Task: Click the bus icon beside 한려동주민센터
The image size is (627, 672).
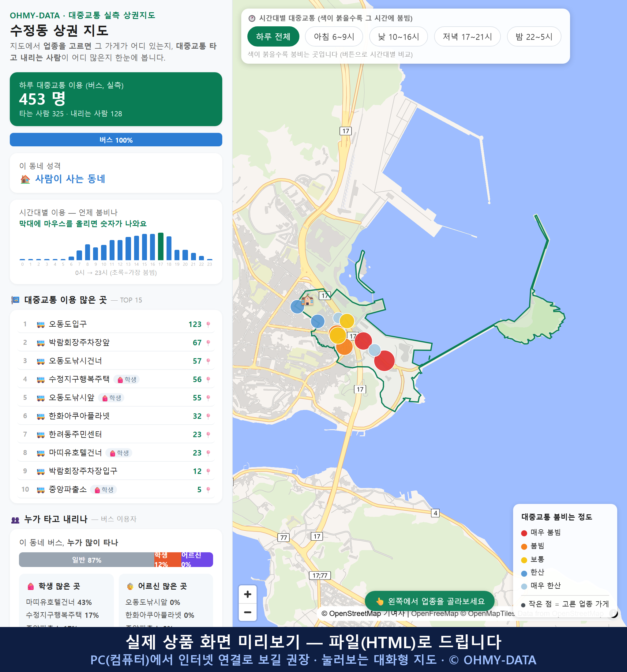Action: pyautogui.click(x=40, y=435)
